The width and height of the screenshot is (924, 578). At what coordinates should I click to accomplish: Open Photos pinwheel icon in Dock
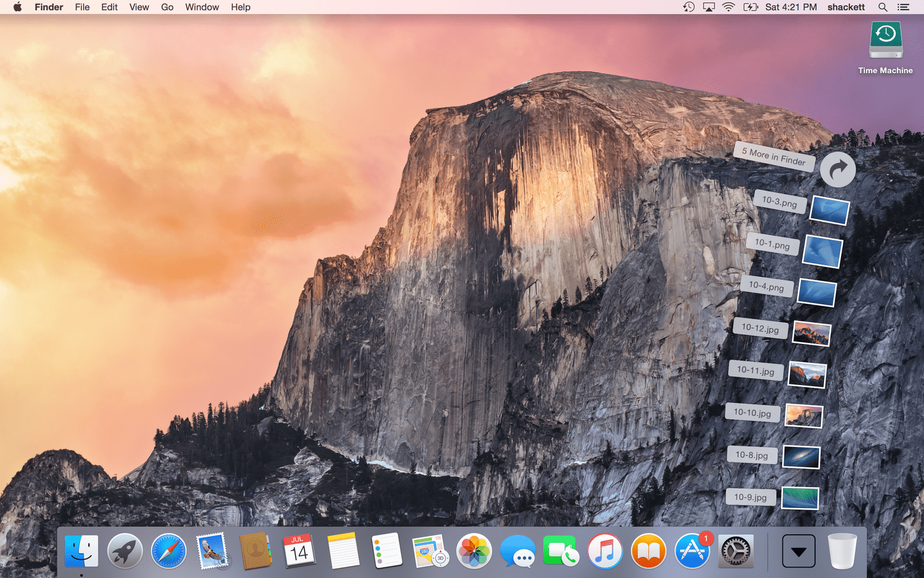[474, 551]
